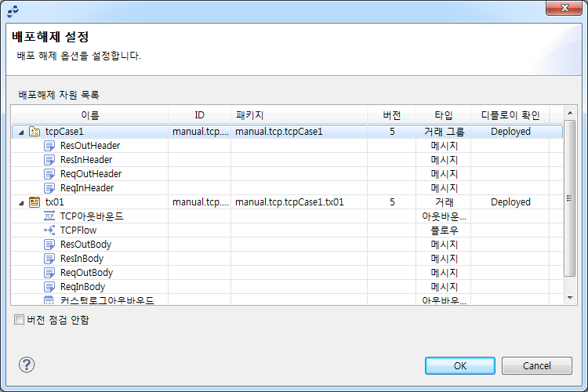Click 메시지 type cell of ResOutHeader
Viewport: 588px width, 392px height.
tap(444, 146)
